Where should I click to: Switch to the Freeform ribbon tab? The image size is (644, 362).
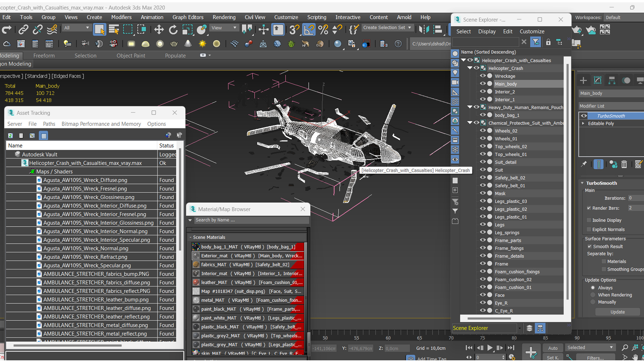click(44, 56)
